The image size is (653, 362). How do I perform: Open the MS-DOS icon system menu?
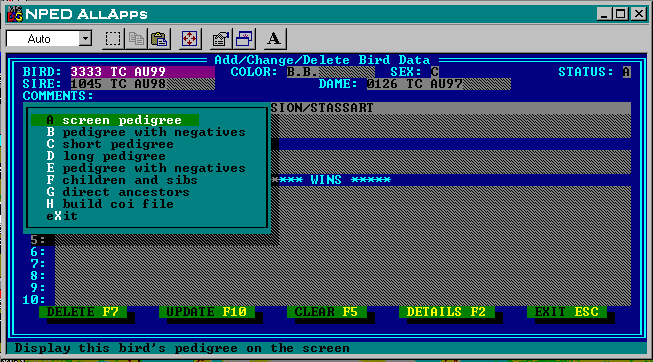pos(15,14)
